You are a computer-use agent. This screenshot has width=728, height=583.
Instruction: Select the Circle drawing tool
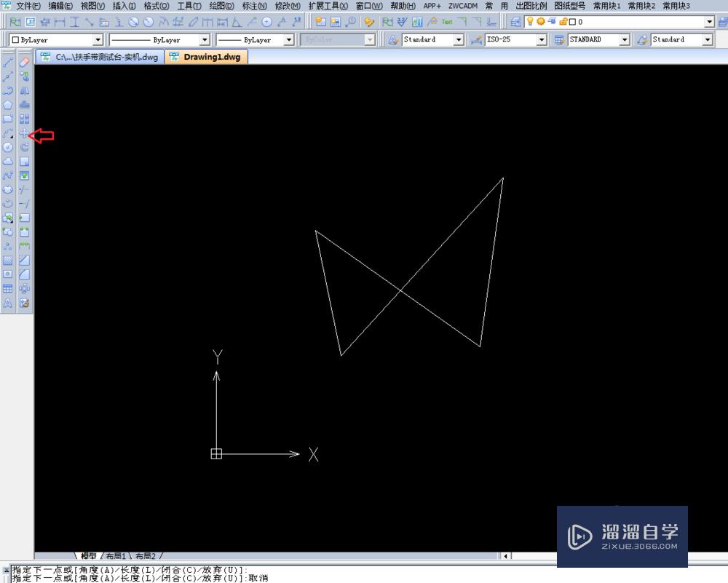pos(7,147)
